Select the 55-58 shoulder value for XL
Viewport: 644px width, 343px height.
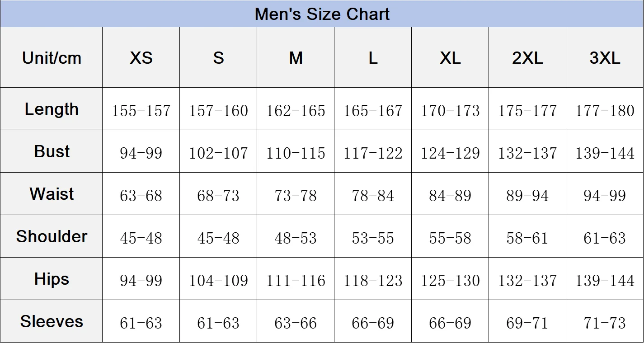click(x=450, y=238)
